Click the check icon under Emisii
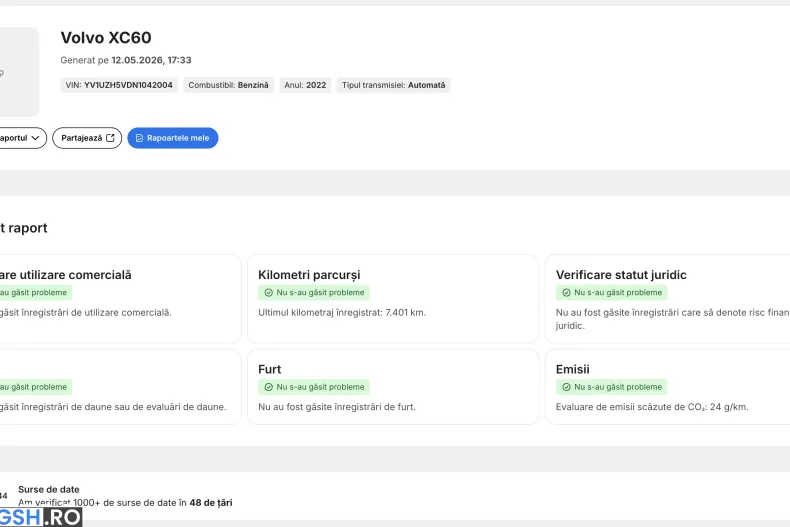Image resolution: width=790 pixels, height=527 pixels. (566, 387)
